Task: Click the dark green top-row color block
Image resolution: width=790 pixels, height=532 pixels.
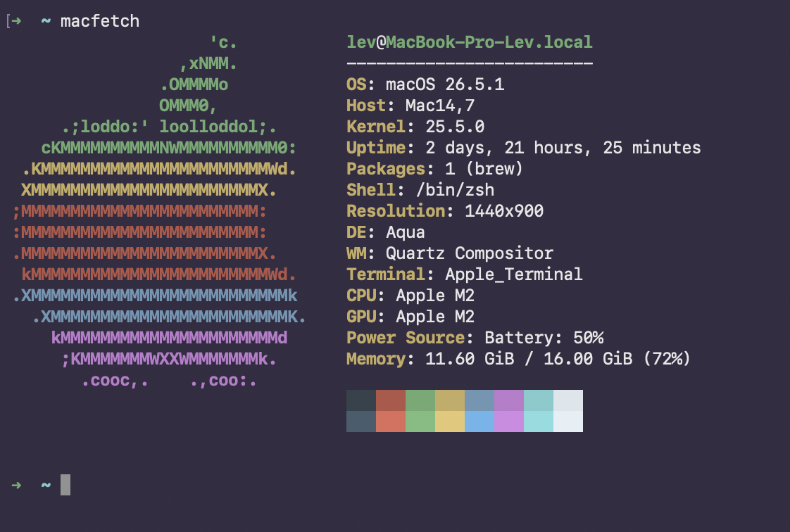Action: coord(420,400)
